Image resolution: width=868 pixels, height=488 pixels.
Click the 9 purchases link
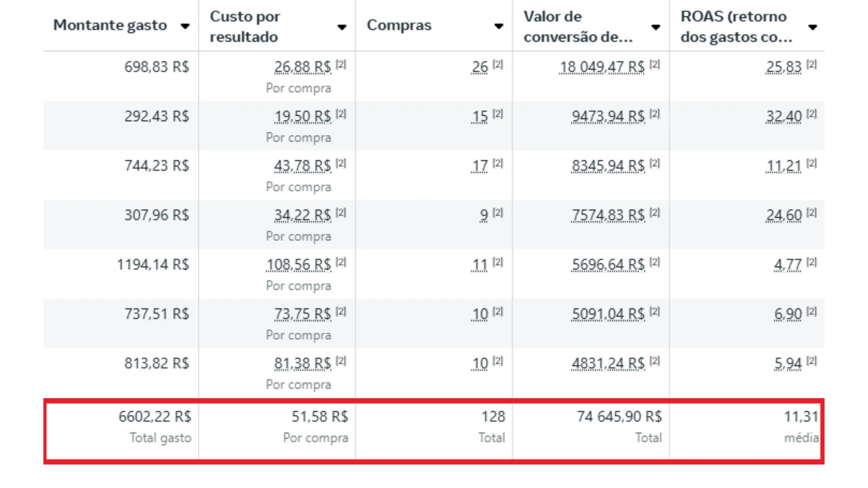(x=483, y=216)
